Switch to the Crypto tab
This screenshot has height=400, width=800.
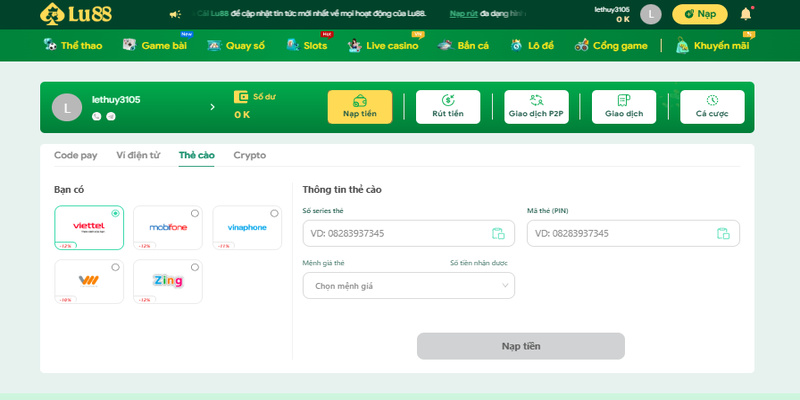[249, 156]
